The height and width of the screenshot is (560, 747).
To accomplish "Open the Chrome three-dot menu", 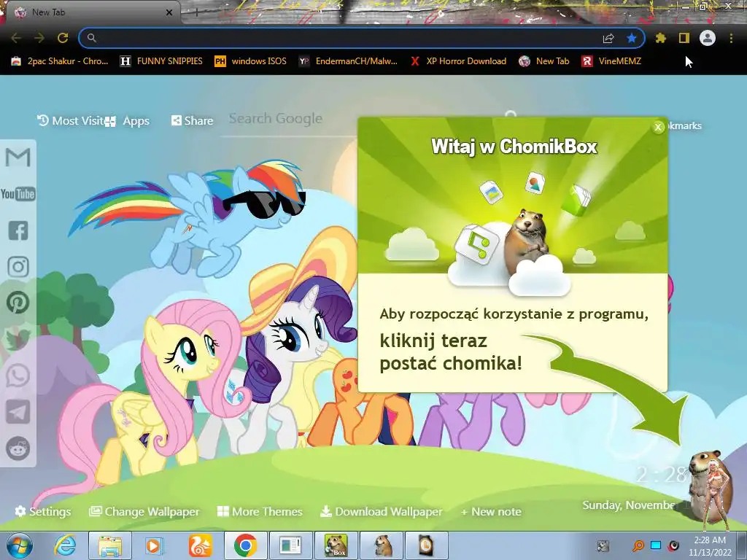I will click(x=731, y=38).
